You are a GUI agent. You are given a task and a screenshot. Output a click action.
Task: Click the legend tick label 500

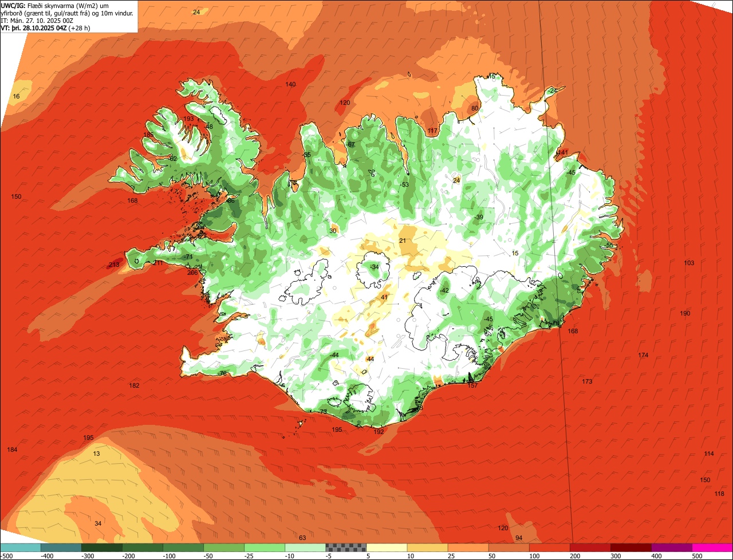tap(697, 555)
